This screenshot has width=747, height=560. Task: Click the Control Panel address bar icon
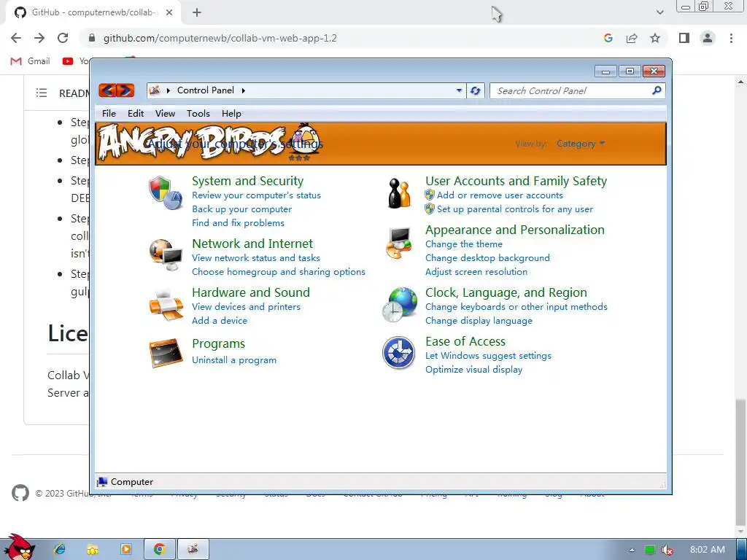(x=155, y=90)
